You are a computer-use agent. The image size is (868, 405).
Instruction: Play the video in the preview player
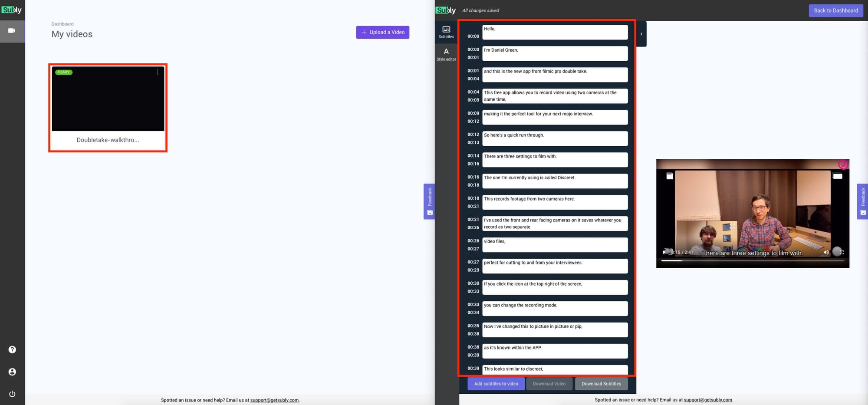pos(664,252)
